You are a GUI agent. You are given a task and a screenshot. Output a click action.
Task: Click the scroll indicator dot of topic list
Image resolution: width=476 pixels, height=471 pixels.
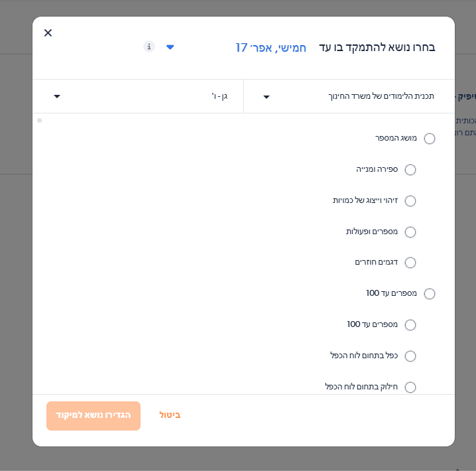[40, 121]
